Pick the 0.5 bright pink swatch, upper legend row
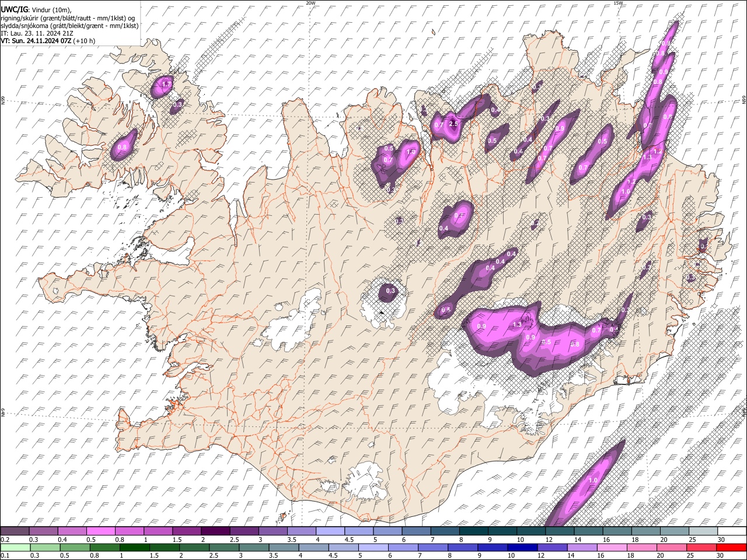The width and height of the screenshot is (747, 560). coord(101,531)
